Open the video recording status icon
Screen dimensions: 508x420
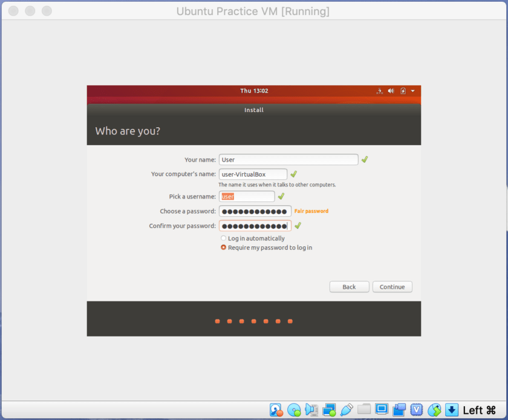pos(399,410)
